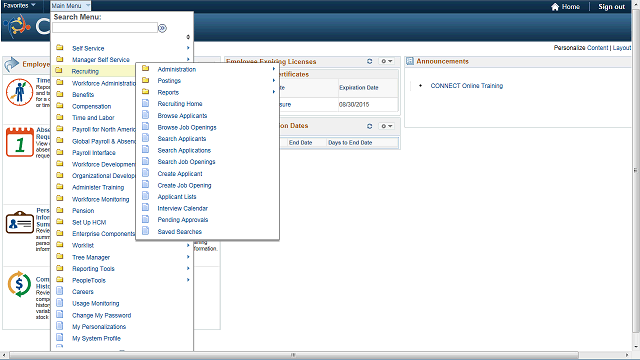
Task: Click the search menu go arrow icon
Action: (x=162, y=28)
